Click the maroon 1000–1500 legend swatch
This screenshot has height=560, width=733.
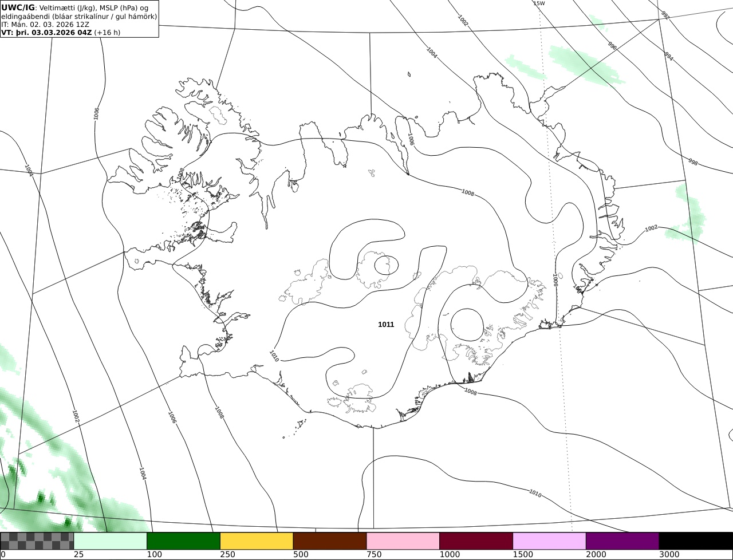click(x=476, y=541)
